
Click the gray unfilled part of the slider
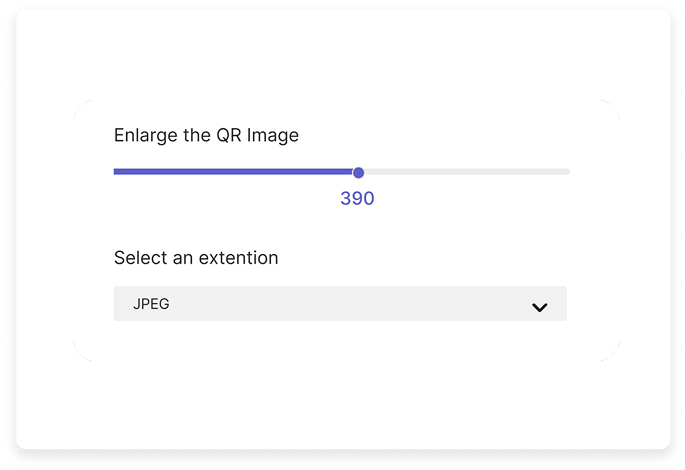point(466,172)
